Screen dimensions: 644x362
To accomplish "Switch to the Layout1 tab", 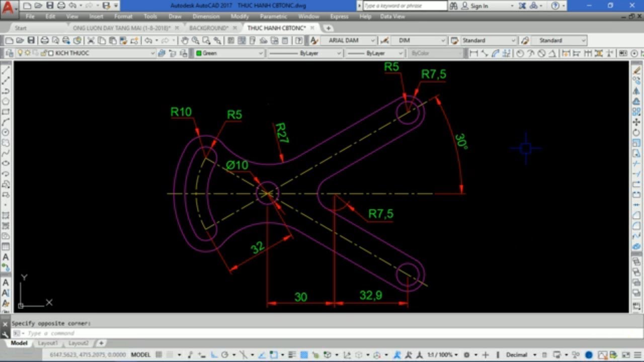I will [x=48, y=343].
